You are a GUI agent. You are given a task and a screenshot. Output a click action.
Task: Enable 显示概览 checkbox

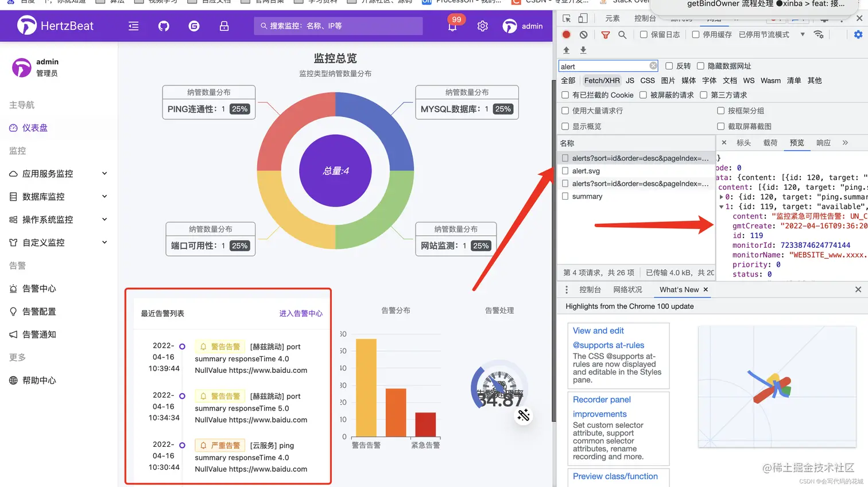[565, 126]
